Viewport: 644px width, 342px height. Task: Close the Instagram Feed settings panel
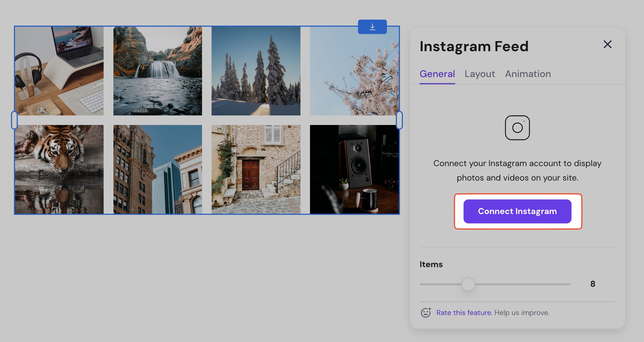[x=607, y=44]
